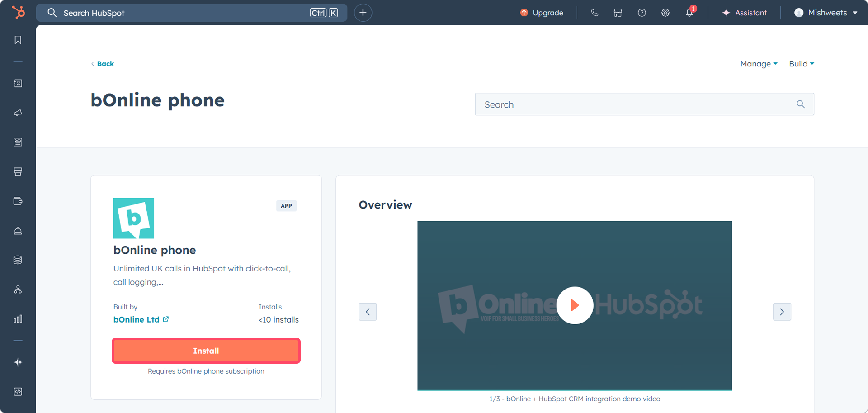Play the bOnline demo video
The width and height of the screenshot is (868, 413).
[x=575, y=305]
